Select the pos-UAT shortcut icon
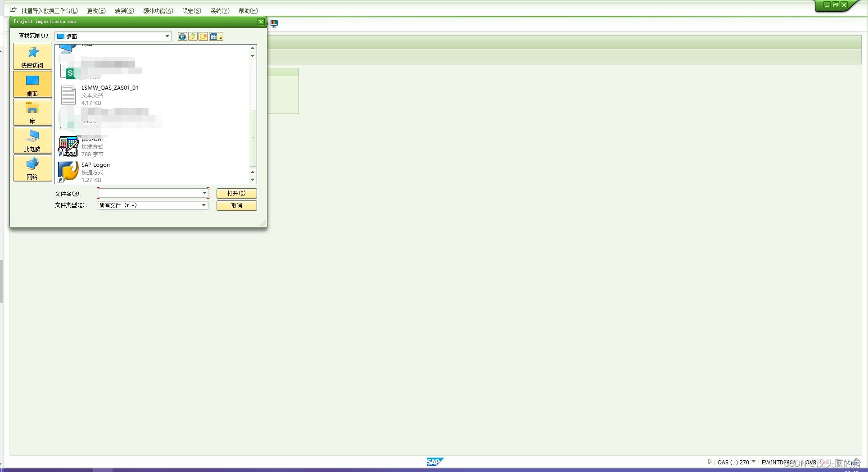Image resolution: width=868 pixels, height=472 pixels. click(68, 146)
